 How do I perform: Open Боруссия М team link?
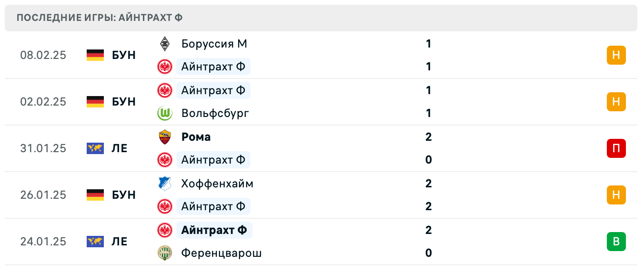point(214,44)
